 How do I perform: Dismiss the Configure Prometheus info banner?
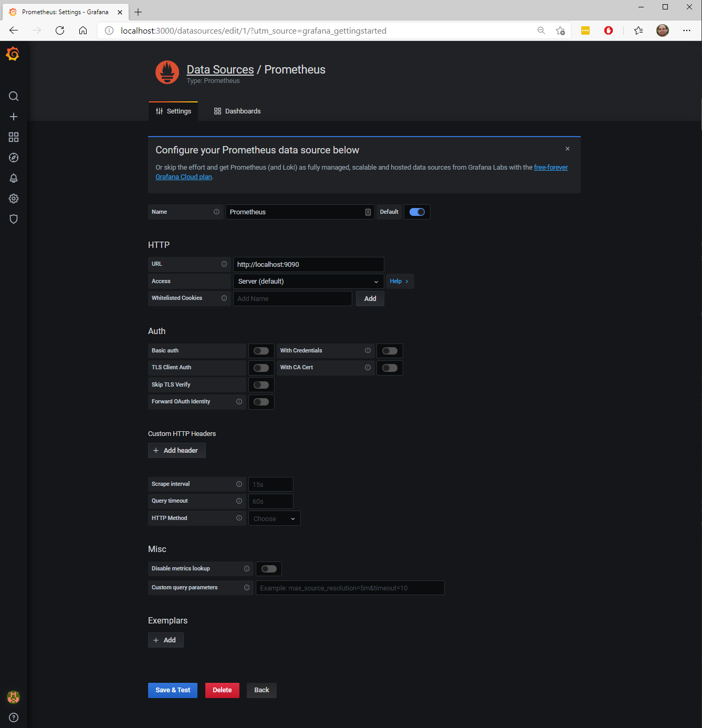tap(568, 149)
